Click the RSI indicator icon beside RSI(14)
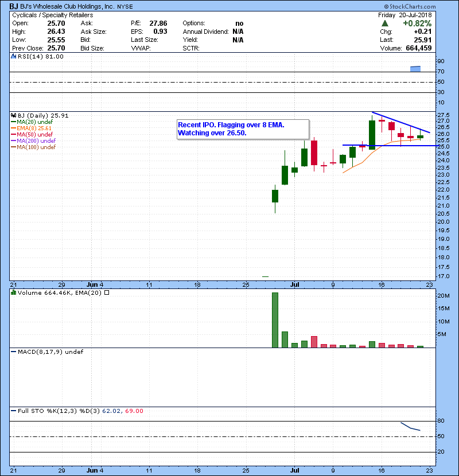 click(13, 56)
